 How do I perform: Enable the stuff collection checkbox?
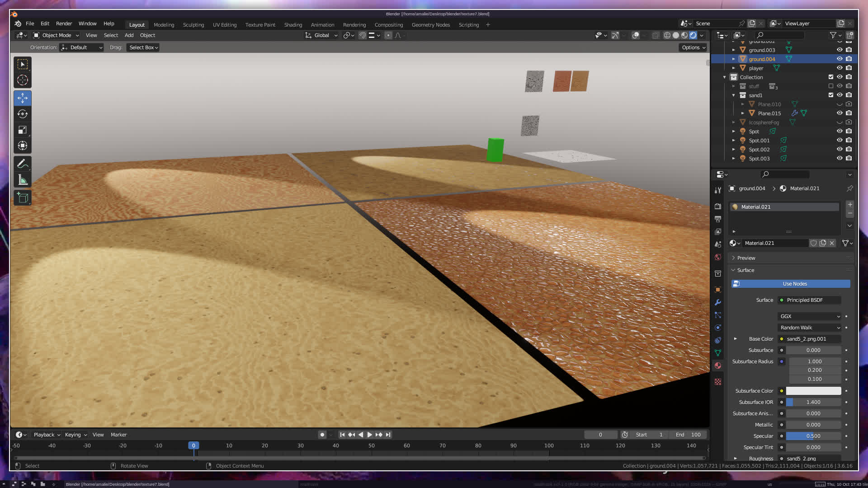point(830,86)
